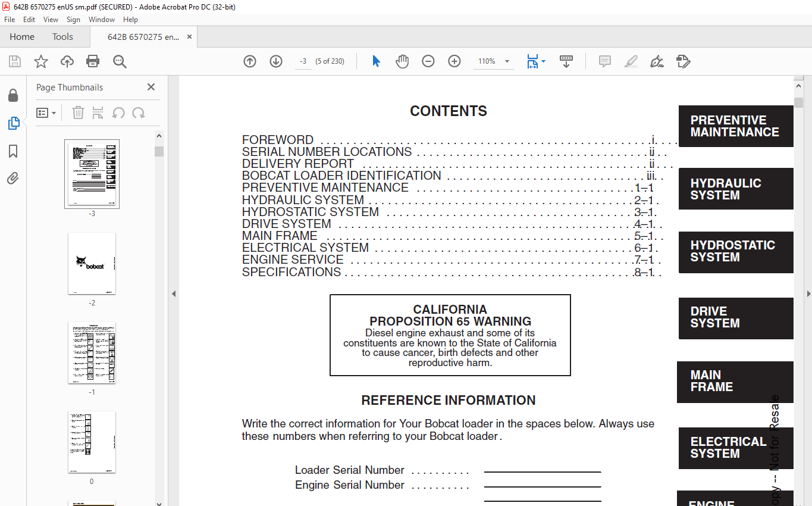Open thumbnail options dropdown menu

pyautogui.click(x=46, y=113)
